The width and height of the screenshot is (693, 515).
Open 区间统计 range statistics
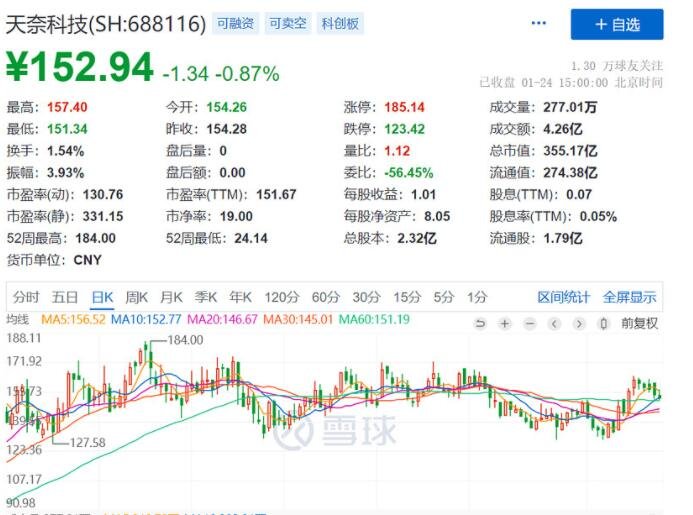(564, 297)
